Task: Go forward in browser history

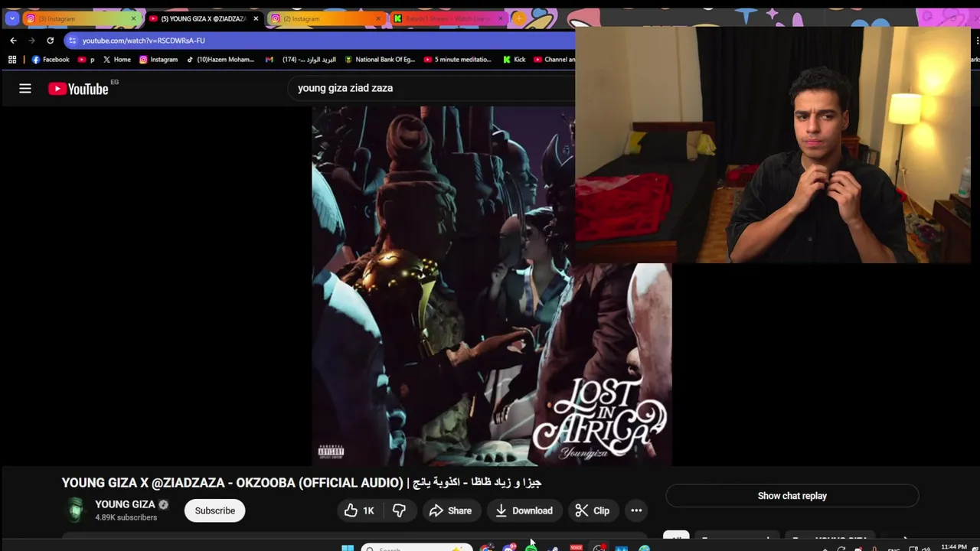Action: tap(31, 41)
